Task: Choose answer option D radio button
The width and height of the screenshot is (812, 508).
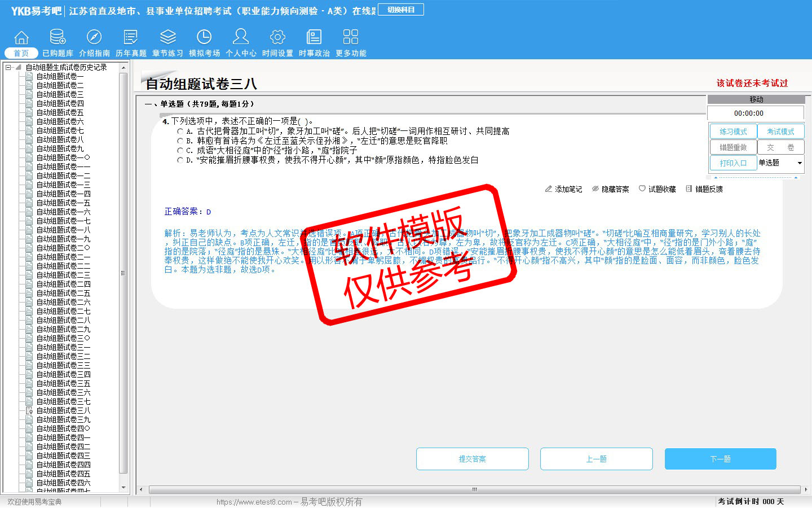Action: pos(180,160)
